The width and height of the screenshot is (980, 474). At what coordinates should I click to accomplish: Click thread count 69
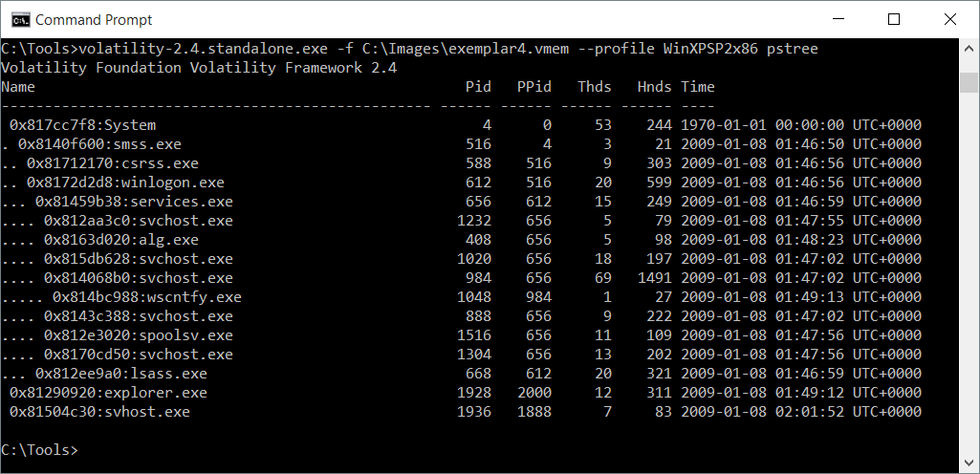point(603,278)
